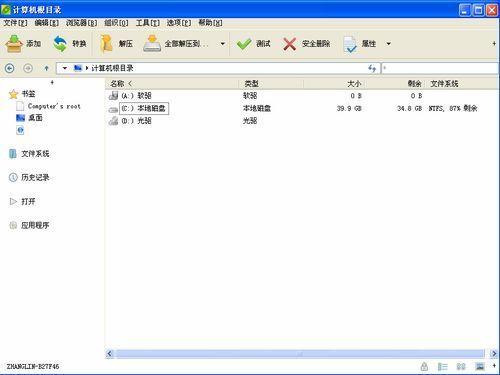The width and height of the screenshot is (500, 375).
Task: Click the 历史记录 clock icon
Action: pos(13,177)
